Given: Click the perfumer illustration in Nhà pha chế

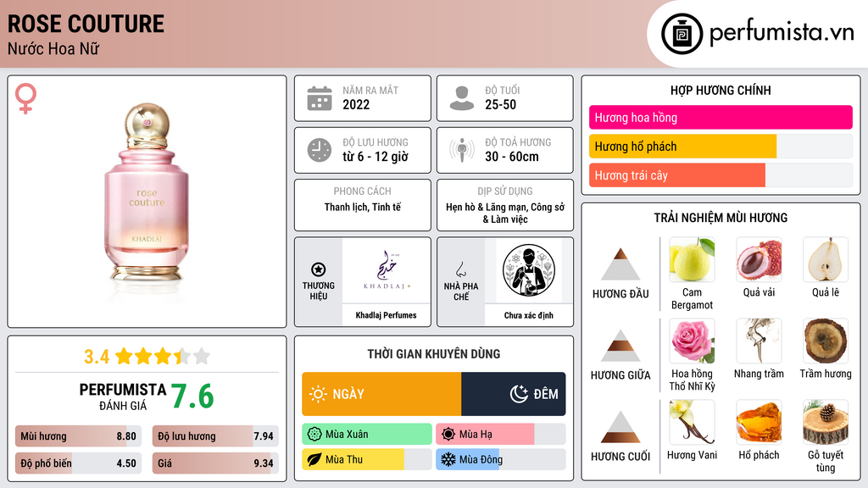Looking at the screenshot, I should click(529, 270).
